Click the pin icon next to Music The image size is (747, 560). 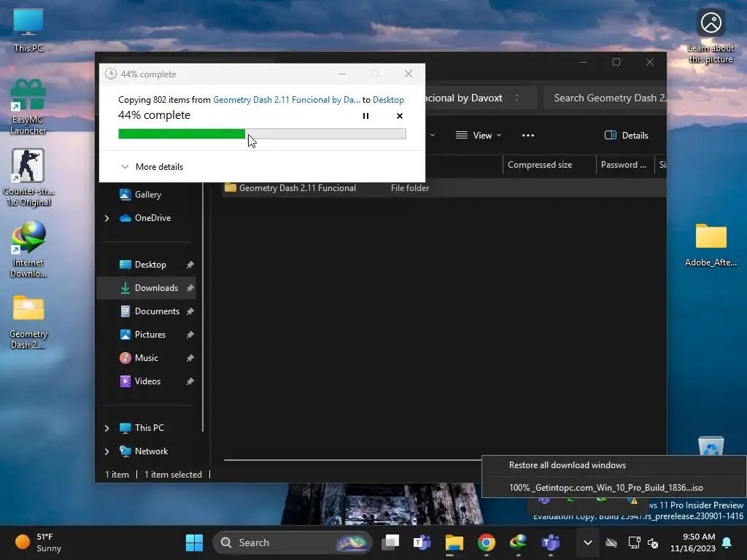190,358
